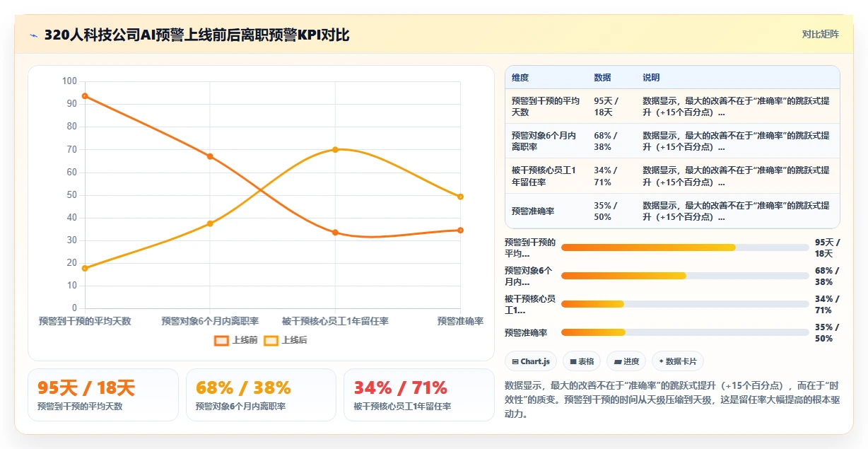Click 上线前 data point above 预警到干预的平均天数
Screen dimensions: 868x449
(85, 95)
